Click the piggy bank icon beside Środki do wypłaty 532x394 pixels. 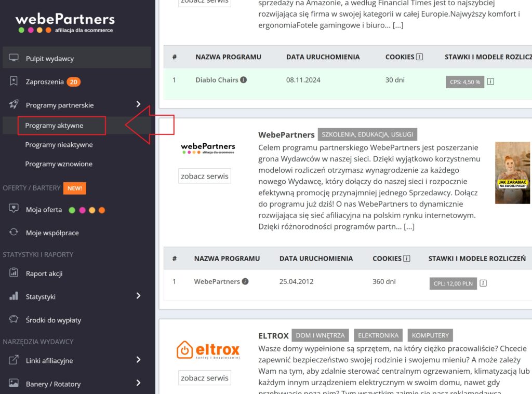click(14, 319)
